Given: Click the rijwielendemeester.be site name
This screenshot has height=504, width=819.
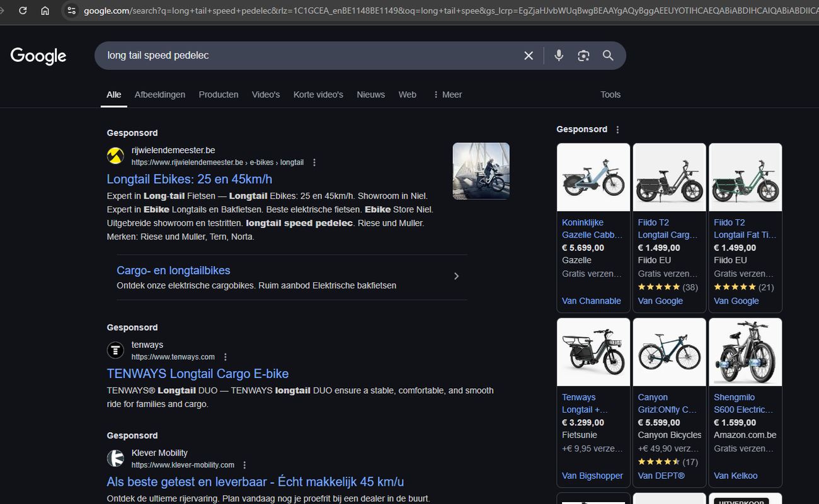Looking at the screenshot, I should (173, 151).
